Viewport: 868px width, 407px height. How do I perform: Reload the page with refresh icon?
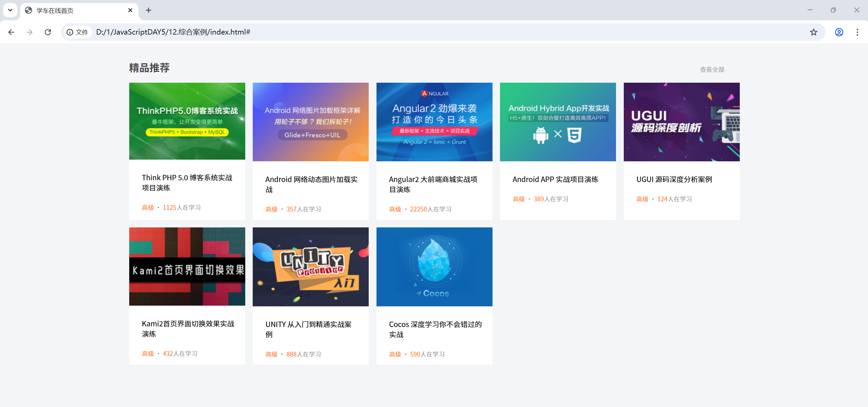[48, 32]
